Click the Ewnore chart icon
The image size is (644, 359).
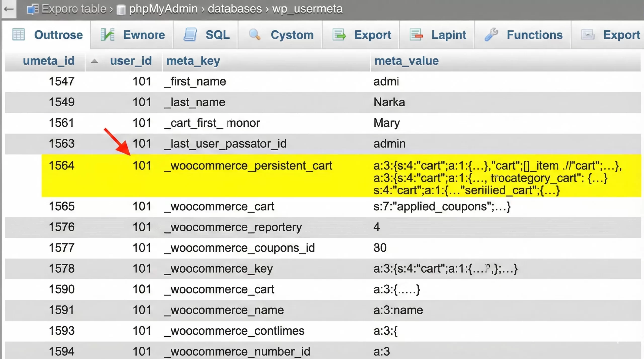coord(107,35)
